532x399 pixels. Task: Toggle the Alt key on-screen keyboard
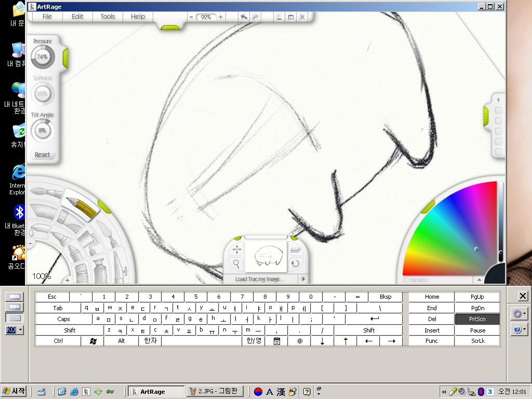121,341
